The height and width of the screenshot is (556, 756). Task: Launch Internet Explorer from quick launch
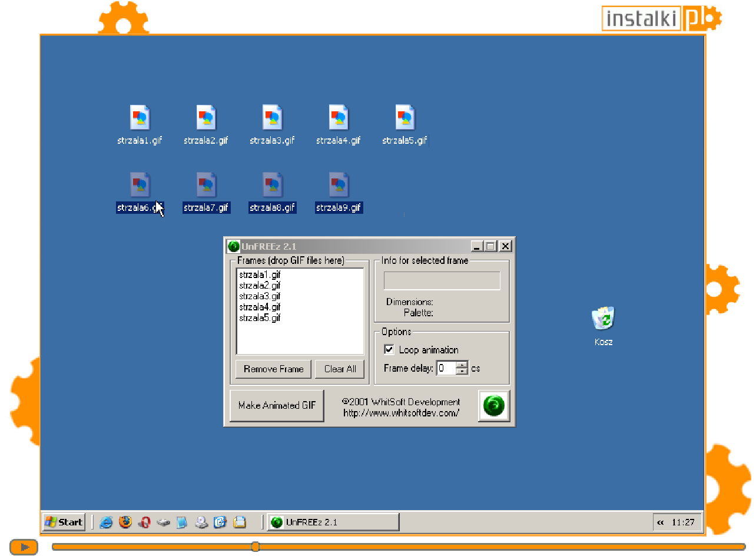(x=107, y=522)
